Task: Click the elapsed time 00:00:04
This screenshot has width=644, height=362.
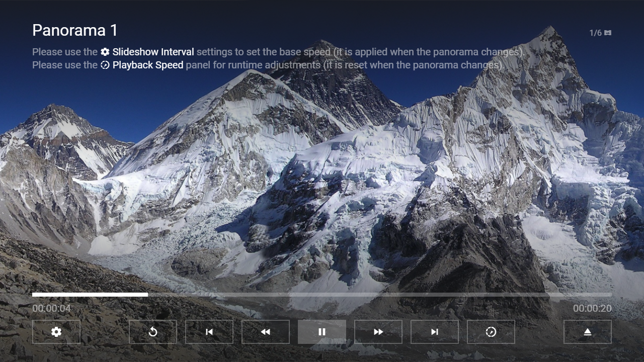Action: click(x=52, y=308)
